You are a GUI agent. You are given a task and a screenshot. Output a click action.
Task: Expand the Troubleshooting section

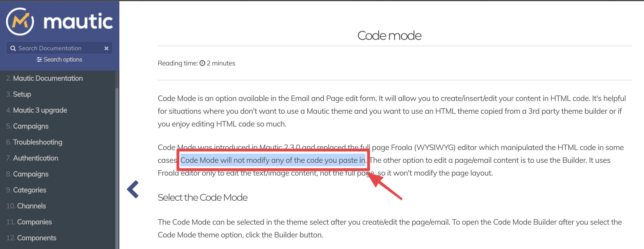[38, 142]
